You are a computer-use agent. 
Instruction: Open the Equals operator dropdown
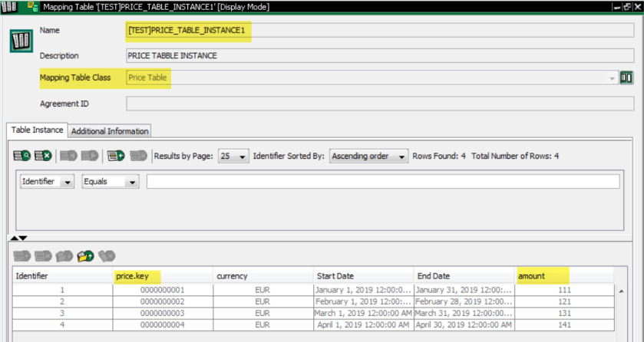111,182
